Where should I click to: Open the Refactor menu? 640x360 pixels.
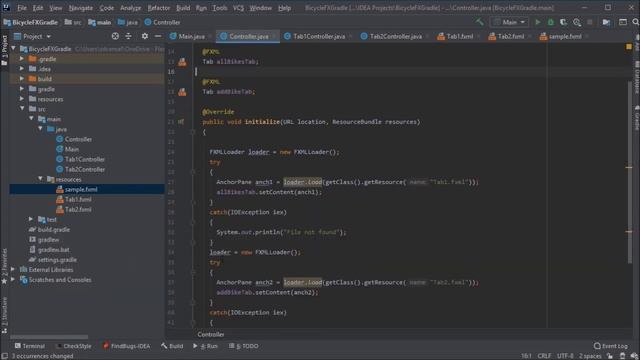[x=159, y=8]
